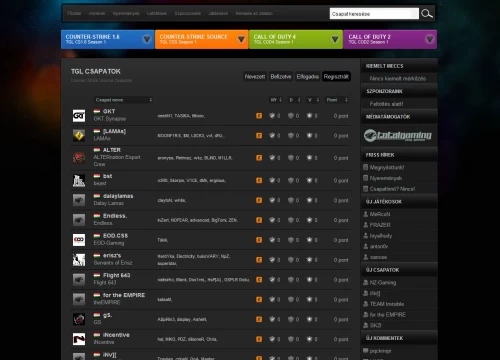The height and width of the screenshot is (360, 500).
Task: Click the orange icon in Flight 643 row
Action: pyautogui.click(x=259, y=279)
